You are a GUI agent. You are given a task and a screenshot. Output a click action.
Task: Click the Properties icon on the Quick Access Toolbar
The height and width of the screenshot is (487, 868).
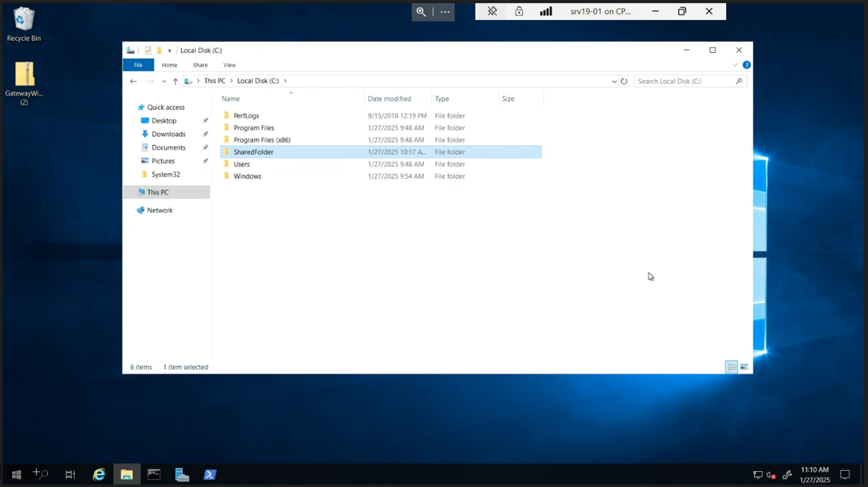(147, 50)
